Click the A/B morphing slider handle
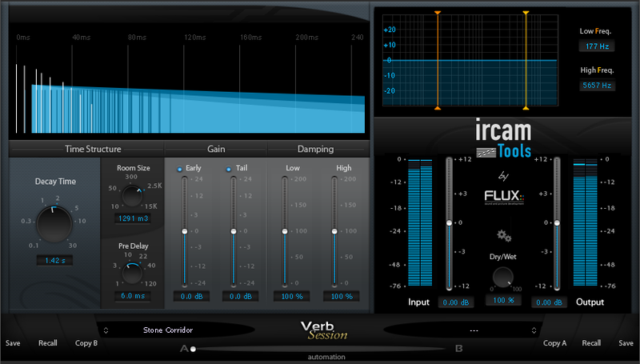Screen dimensions: 640x364 coord(193,349)
